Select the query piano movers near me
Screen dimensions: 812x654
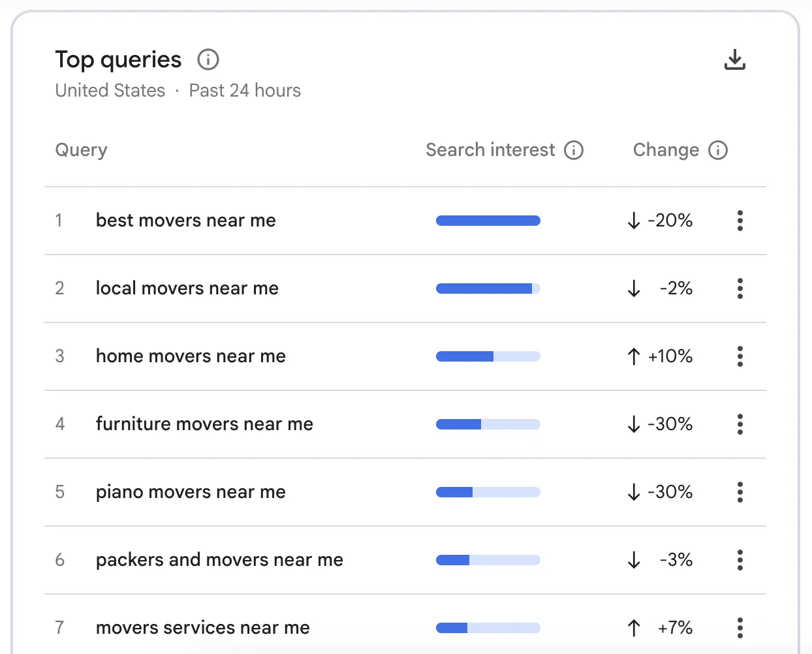[191, 492]
